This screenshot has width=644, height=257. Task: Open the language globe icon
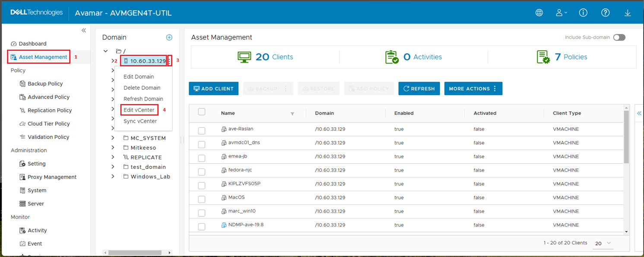point(539,13)
